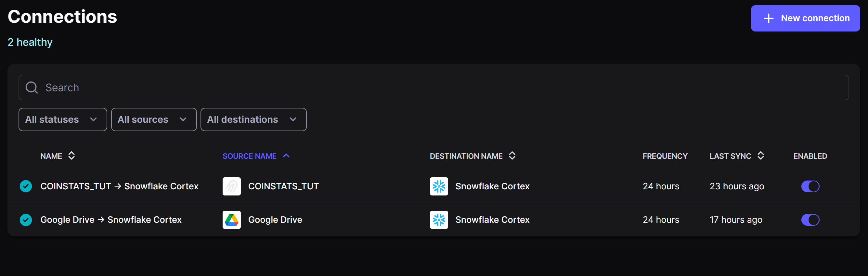Click the Google Drive source icon
868x276 pixels.
click(231, 220)
